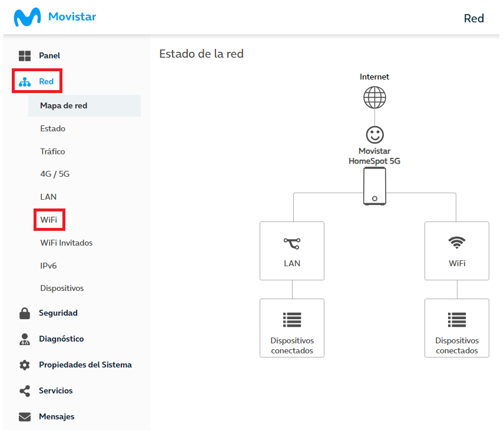Select the IPv6 sidebar entry
Image resolution: width=504 pixels, height=437 pixels.
pyautogui.click(x=48, y=266)
